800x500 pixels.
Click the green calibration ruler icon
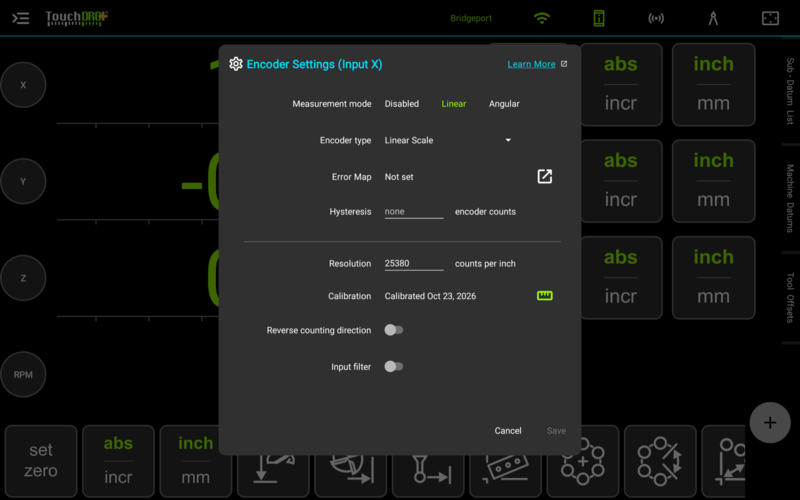click(x=544, y=296)
